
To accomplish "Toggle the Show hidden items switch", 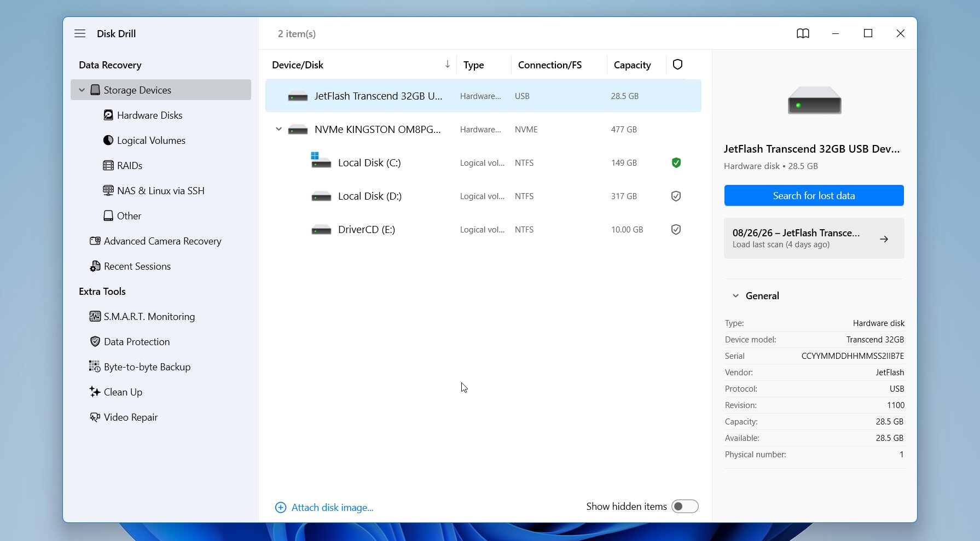I will coord(685,507).
